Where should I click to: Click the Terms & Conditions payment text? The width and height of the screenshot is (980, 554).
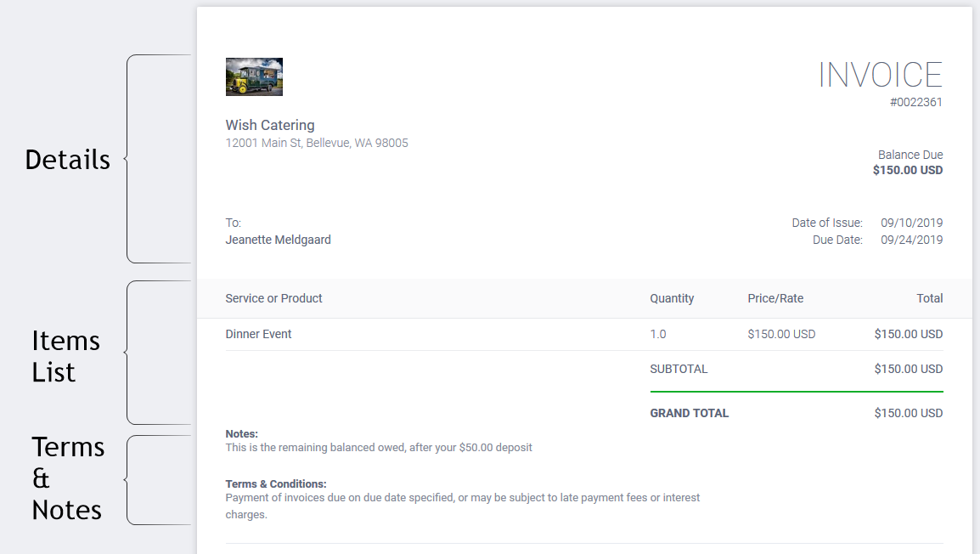(x=463, y=506)
